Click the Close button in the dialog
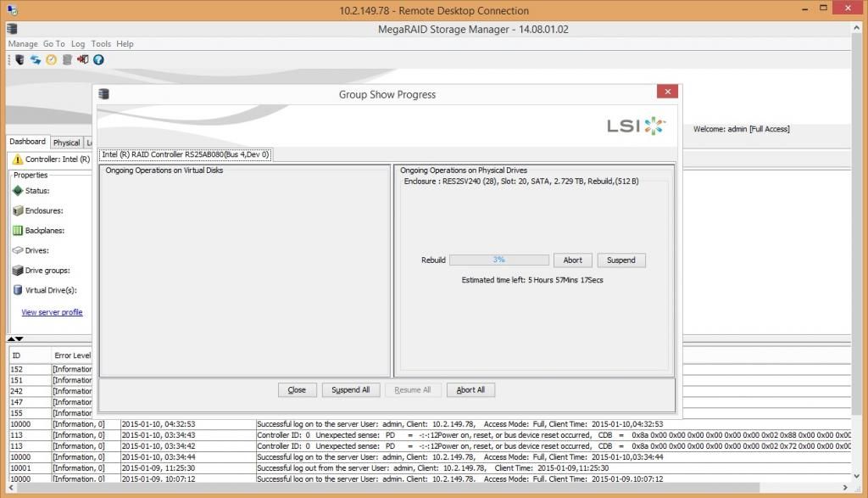Screen dimensions: 868x498 [297, 390]
